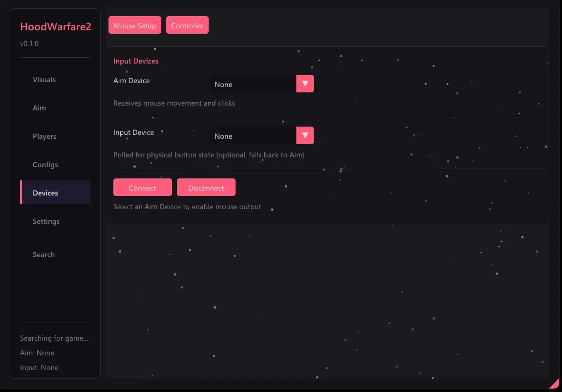Click the Connect button
The image size is (562, 392).
click(x=142, y=187)
